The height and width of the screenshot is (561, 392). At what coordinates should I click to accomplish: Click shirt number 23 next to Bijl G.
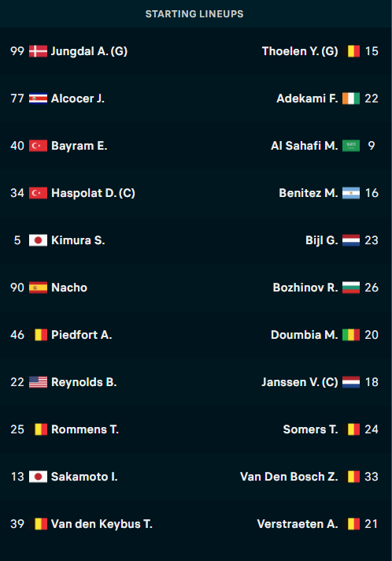pyautogui.click(x=372, y=240)
